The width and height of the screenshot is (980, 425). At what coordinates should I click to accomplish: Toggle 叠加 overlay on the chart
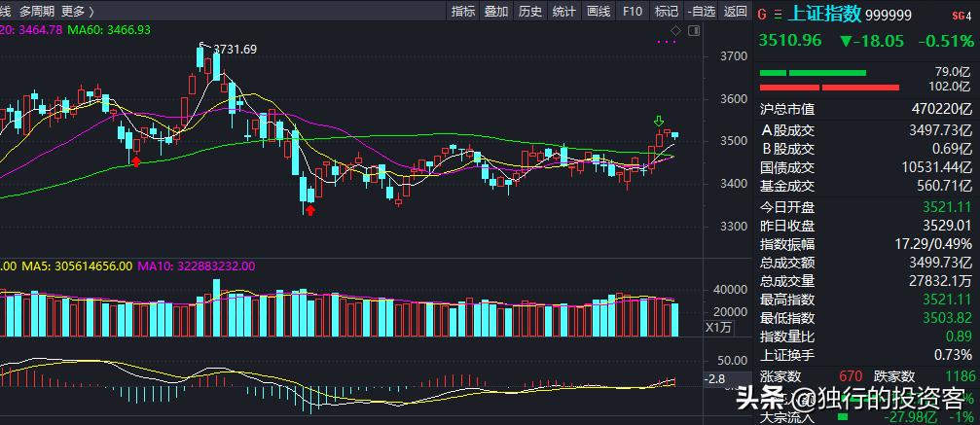pos(496,12)
